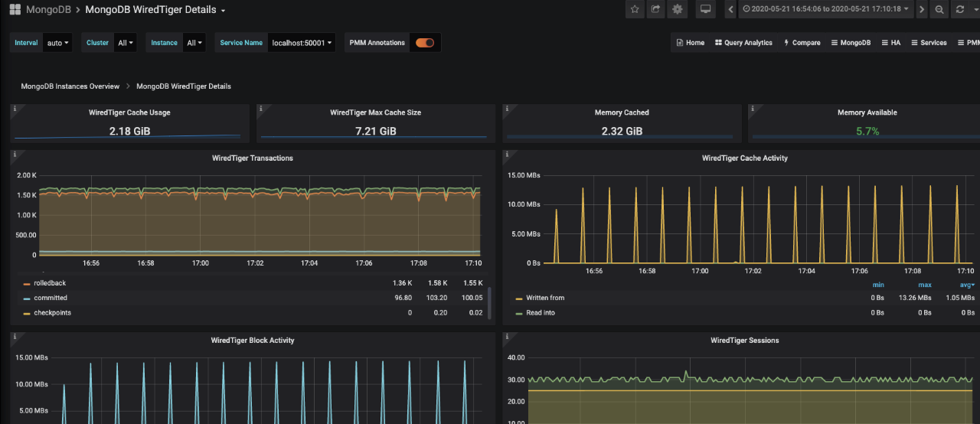Open WiredTiger Cache Activity panel title menu
The width and height of the screenshot is (980, 424).
point(745,158)
